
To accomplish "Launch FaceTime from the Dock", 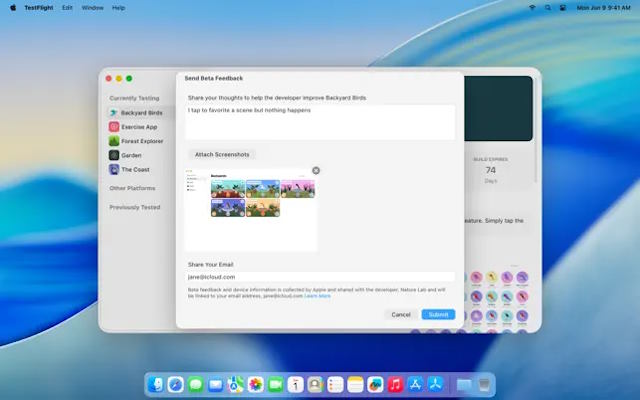I will point(276,384).
